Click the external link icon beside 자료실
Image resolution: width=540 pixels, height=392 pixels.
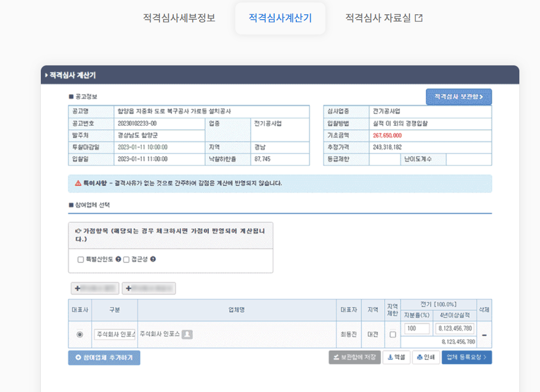419,18
